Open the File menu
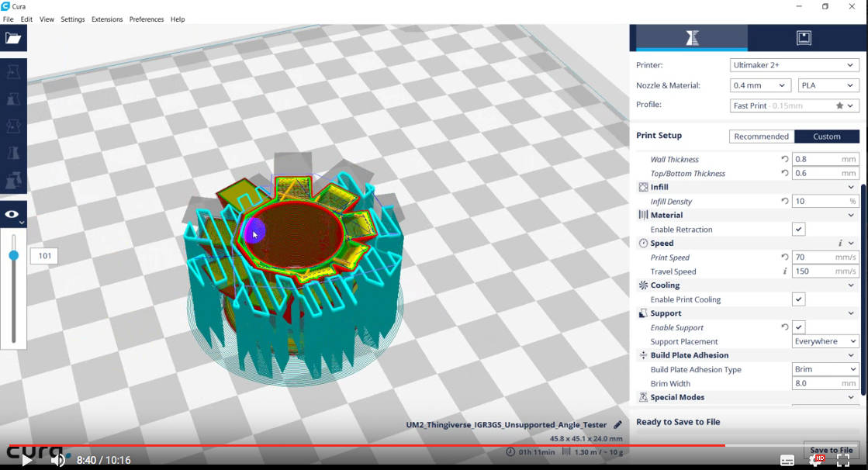Screen dimensions: 868x470 point(9,19)
